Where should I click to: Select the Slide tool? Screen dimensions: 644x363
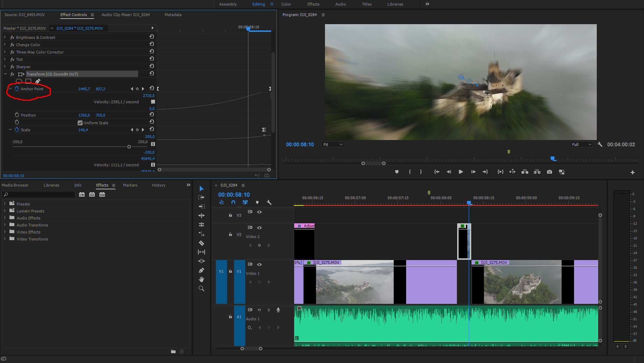tap(201, 261)
